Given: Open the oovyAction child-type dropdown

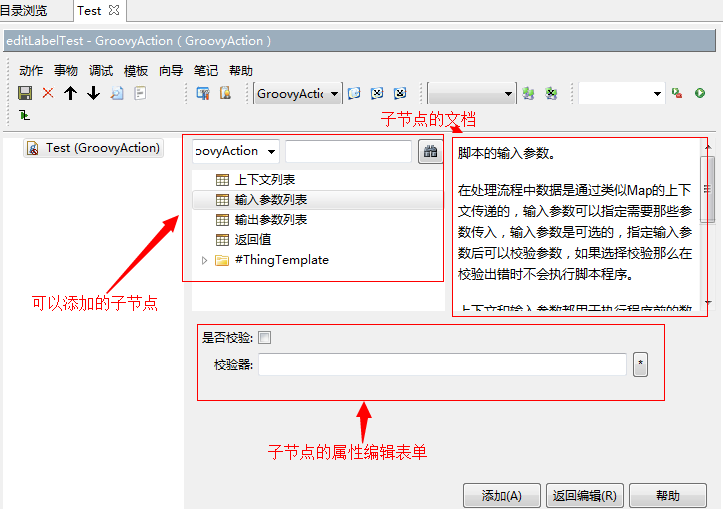Looking at the screenshot, I should [236, 151].
